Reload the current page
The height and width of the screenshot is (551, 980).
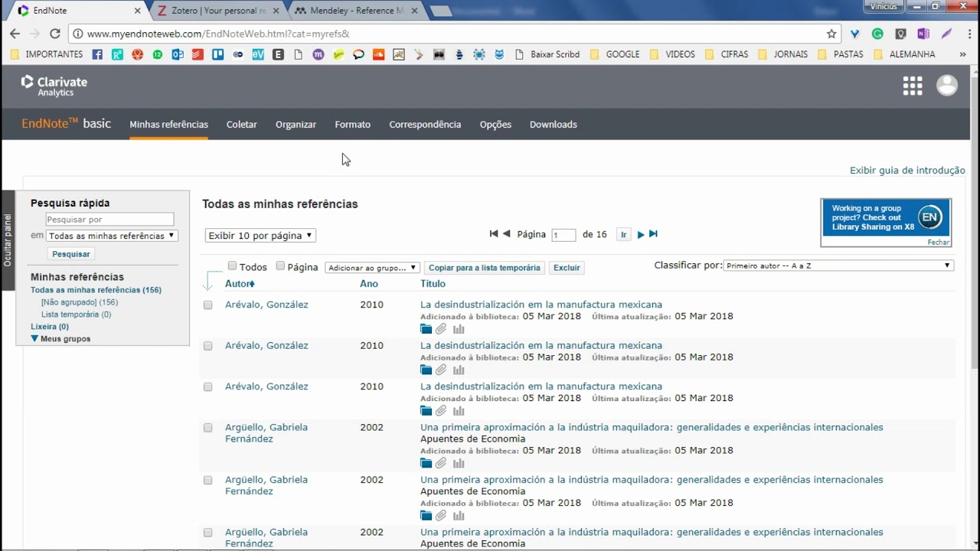point(54,34)
